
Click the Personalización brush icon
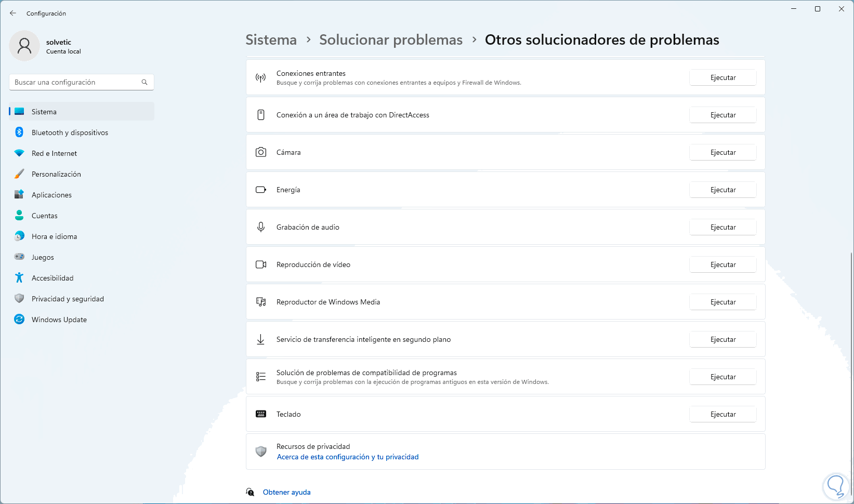pos(19,174)
